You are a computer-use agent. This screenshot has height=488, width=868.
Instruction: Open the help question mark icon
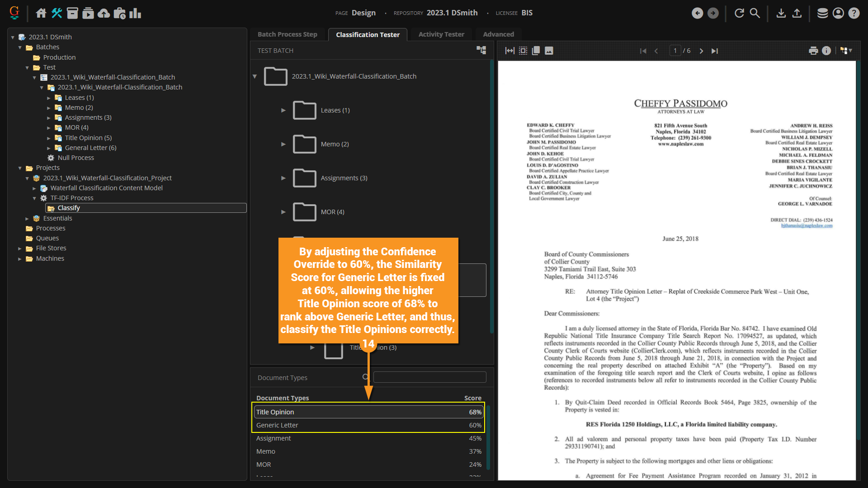854,13
